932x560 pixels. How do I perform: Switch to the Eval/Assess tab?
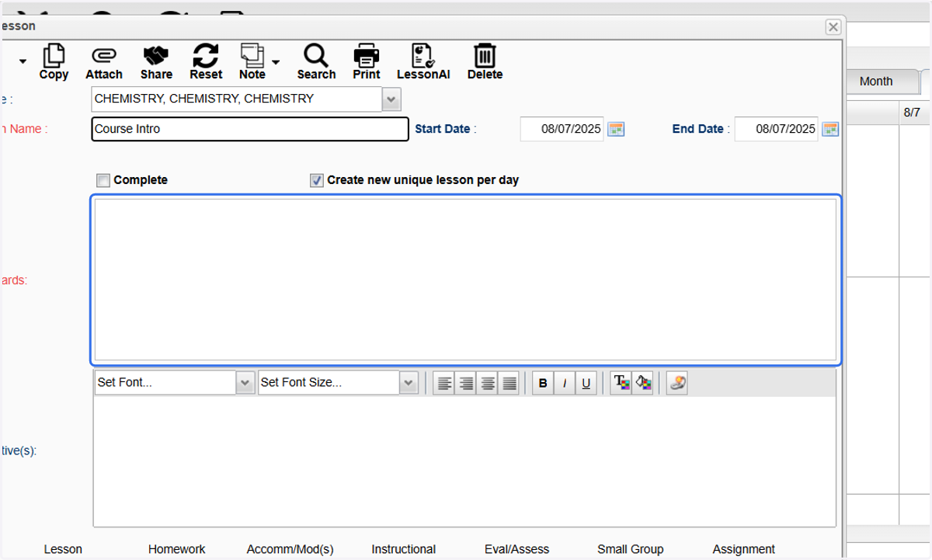[x=517, y=549]
